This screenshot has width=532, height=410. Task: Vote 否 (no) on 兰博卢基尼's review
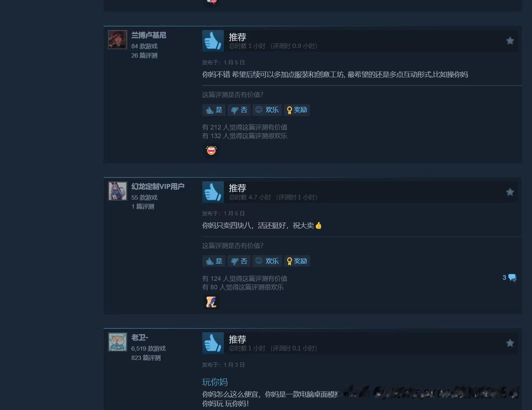point(239,110)
